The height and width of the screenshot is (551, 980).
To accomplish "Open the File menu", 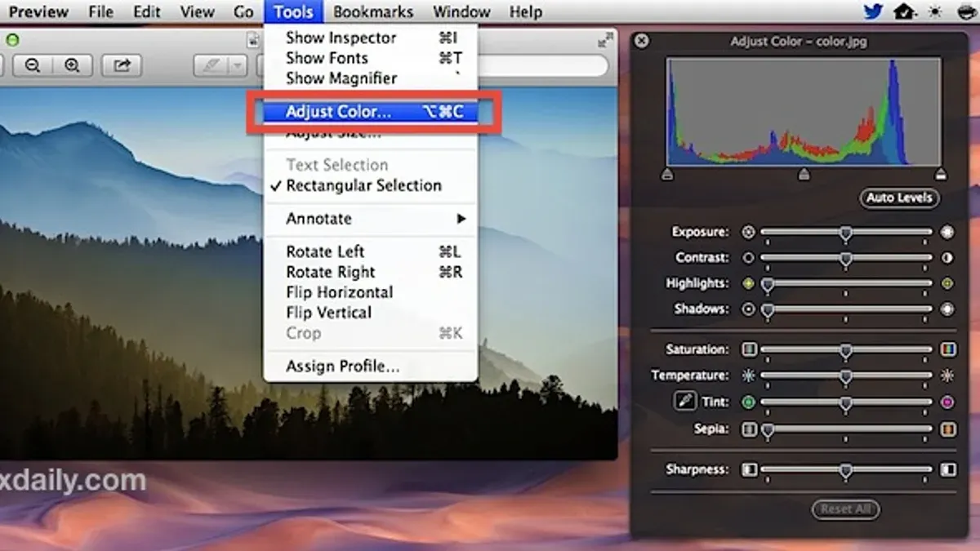I will pyautogui.click(x=101, y=11).
